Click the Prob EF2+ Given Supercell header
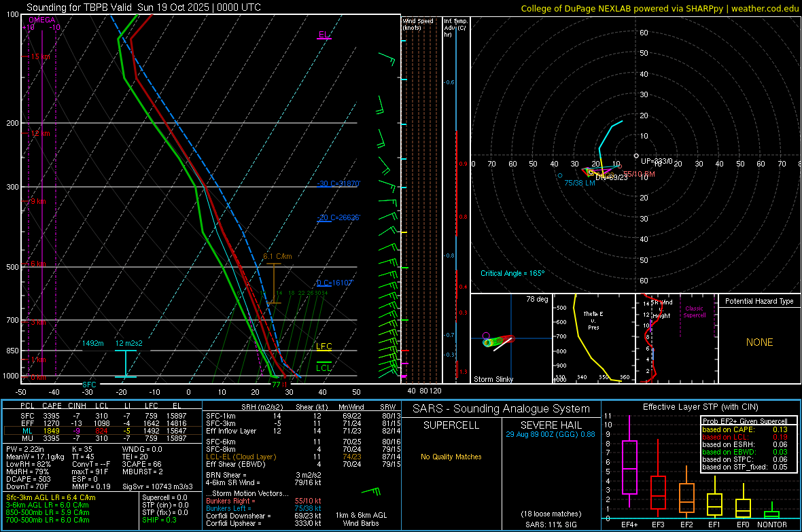This screenshot has width=802, height=532. tap(745, 421)
